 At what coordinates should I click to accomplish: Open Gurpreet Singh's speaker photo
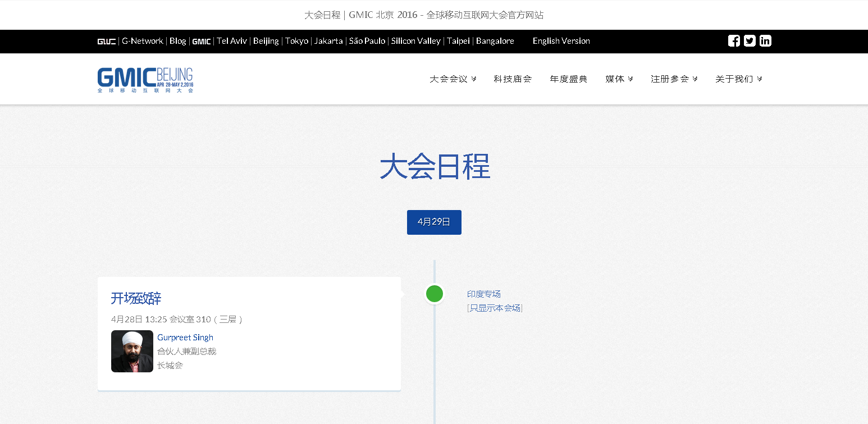132,351
